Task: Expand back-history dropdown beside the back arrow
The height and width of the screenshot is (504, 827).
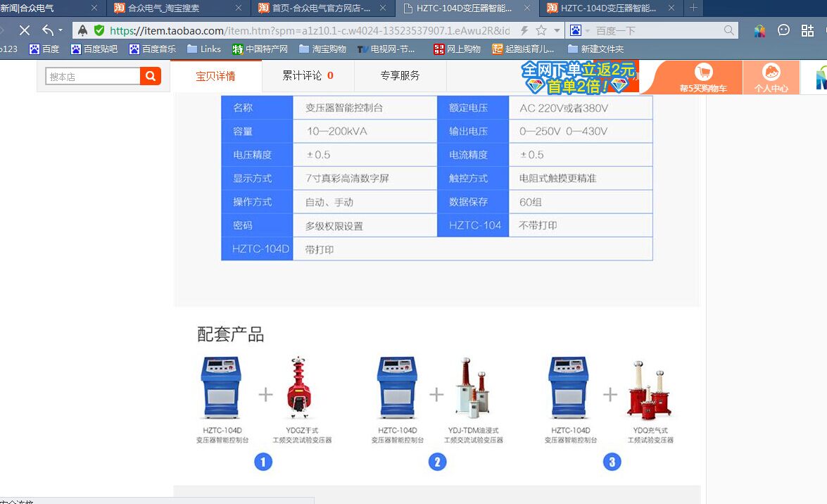Action: point(61,30)
